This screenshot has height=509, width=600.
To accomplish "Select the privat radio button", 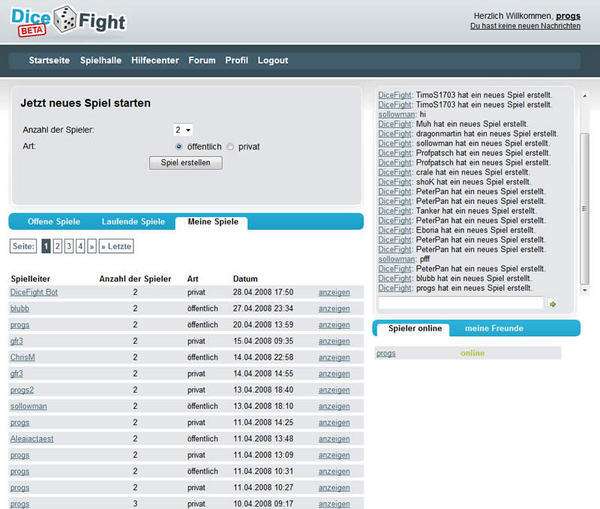I will pyautogui.click(x=230, y=147).
